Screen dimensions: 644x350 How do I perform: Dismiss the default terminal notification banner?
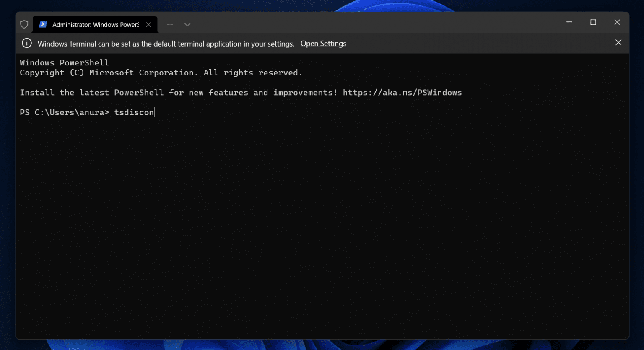click(618, 43)
